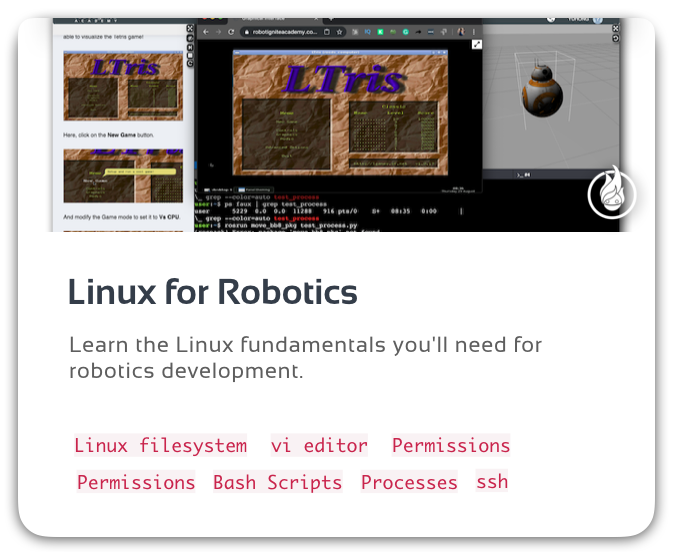The height and width of the screenshot is (552, 676).
Task: Click the 'New Game' instruction text
Action: [109, 135]
